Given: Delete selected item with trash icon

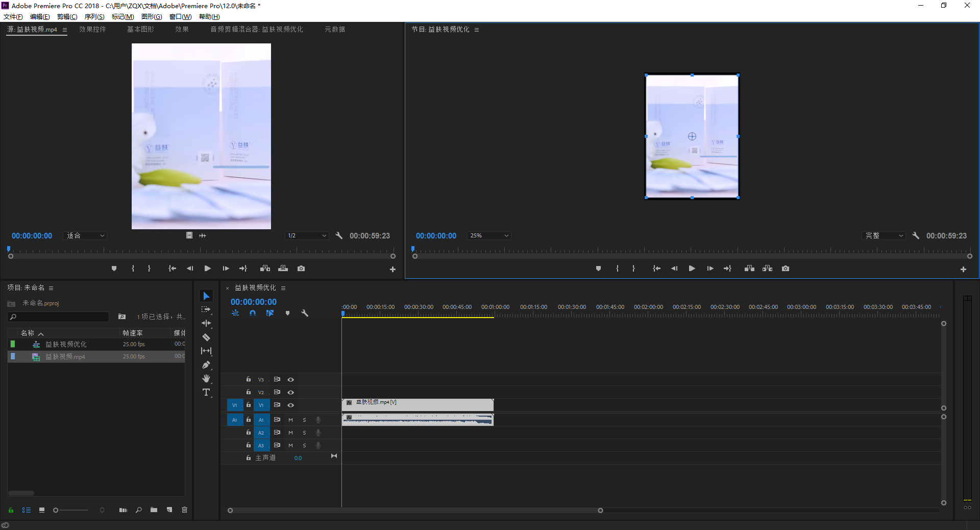Looking at the screenshot, I should pyautogui.click(x=185, y=510).
